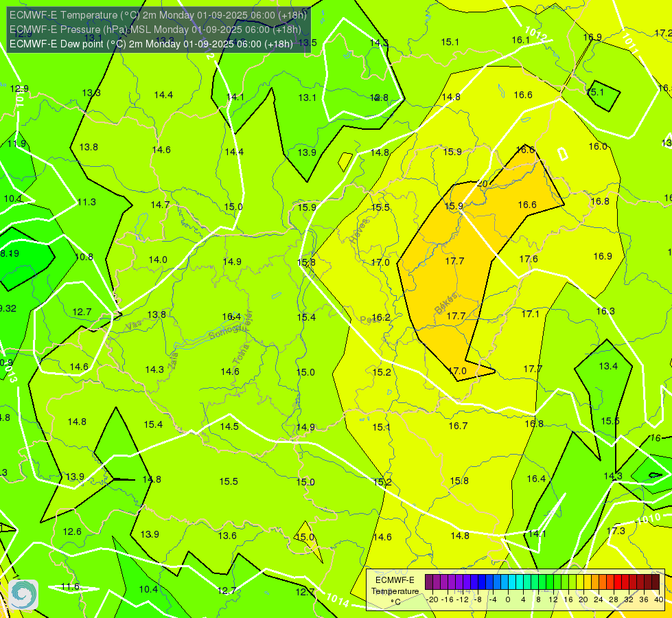Screen dimensions: 672x618
Task: Click the 11.6 temperature value
Action: (70, 586)
